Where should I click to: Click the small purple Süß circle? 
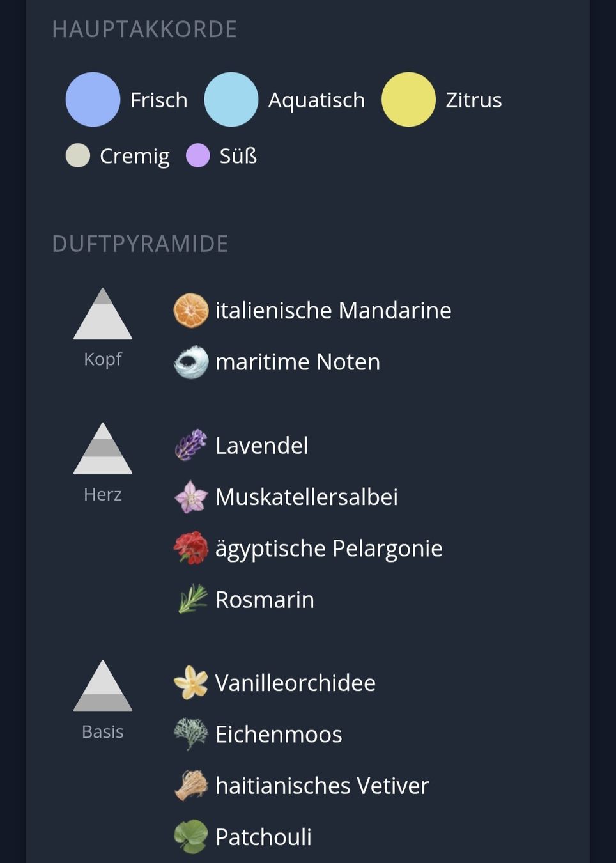[x=197, y=155]
